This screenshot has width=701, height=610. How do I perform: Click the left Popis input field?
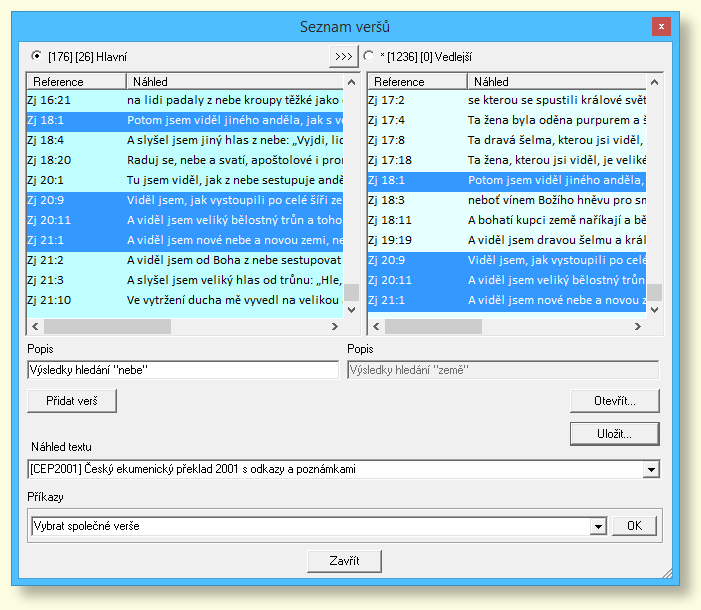pyautogui.click(x=183, y=370)
